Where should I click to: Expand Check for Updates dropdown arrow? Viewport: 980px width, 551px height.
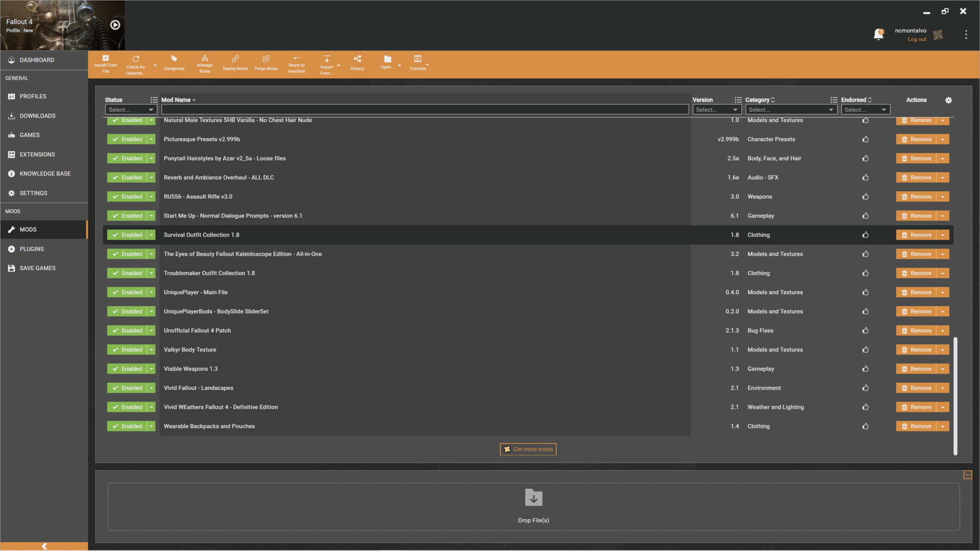[155, 65]
